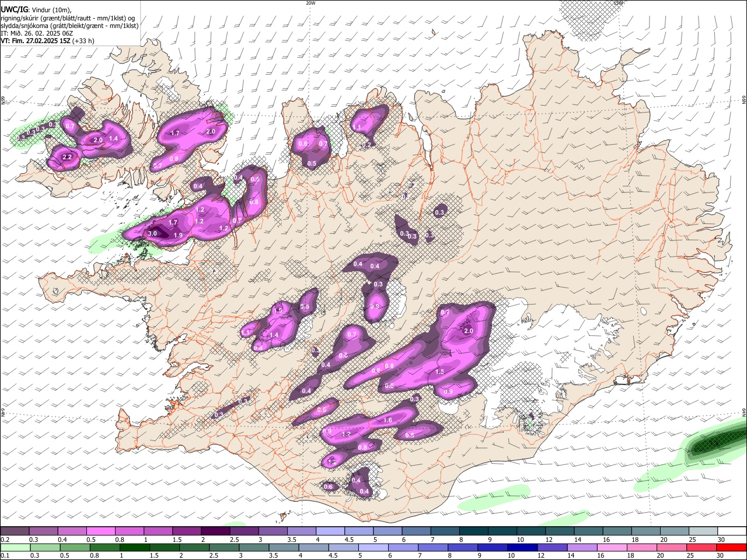Click the '0.2' label starting the snow scale
This screenshot has height=560, width=747.
point(4,540)
